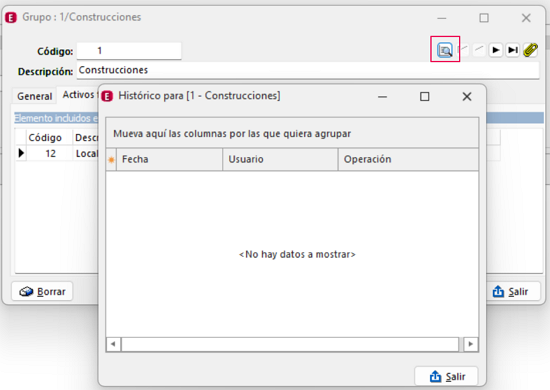Open the history lookup magnifier icon
This screenshot has width=550, height=390.
click(x=445, y=50)
